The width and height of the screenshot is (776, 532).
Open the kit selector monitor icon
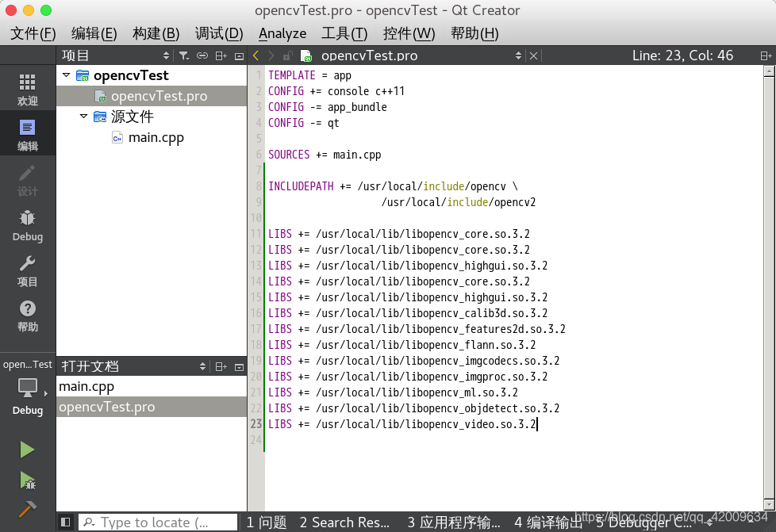[x=27, y=388]
